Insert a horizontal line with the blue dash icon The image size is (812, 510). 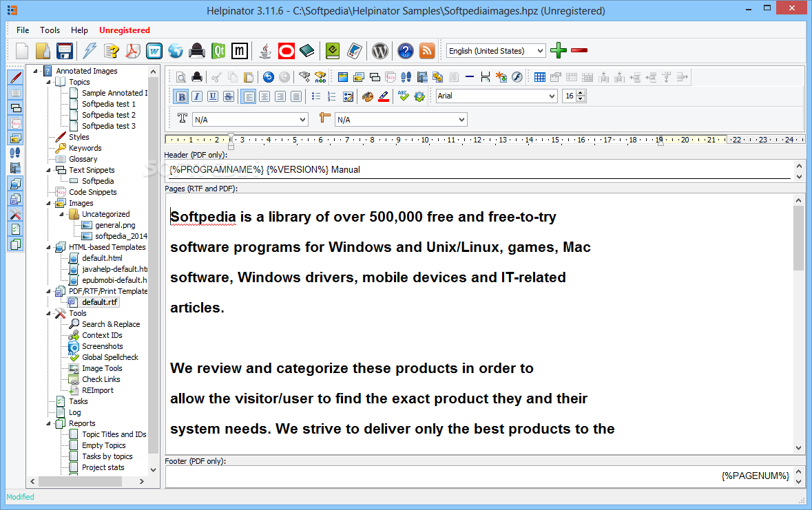[x=469, y=77]
